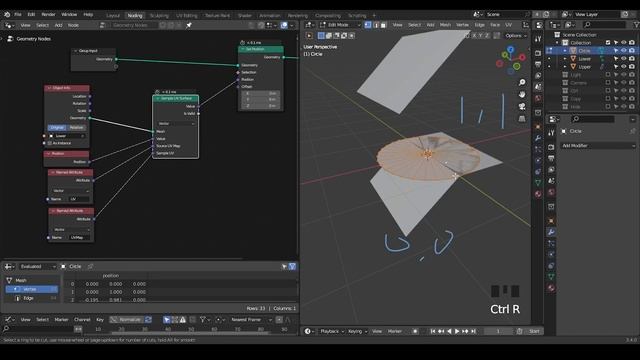Select Relative transform space in Object Info
This screenshot has width=640, height=360.
(76, 128)
